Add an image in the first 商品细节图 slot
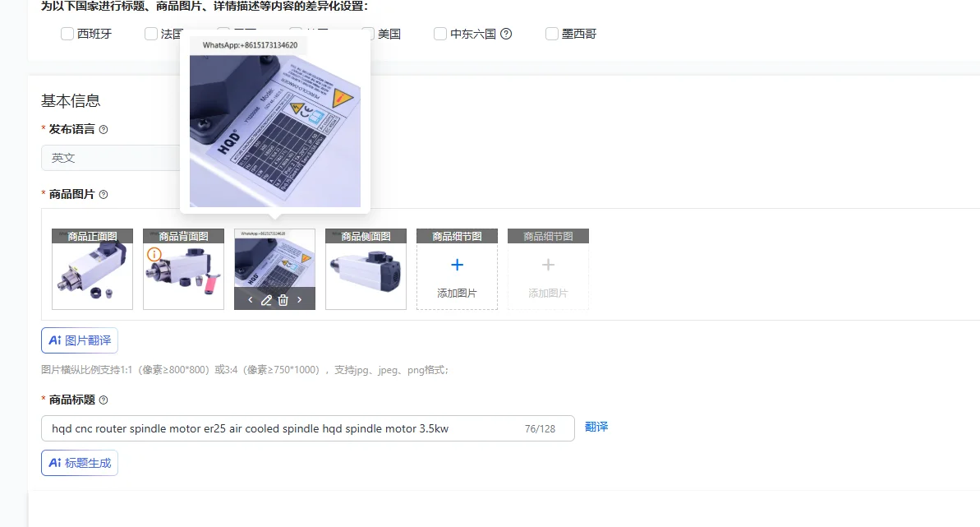The width and height of the screenshot is (980, 527). 457,269
